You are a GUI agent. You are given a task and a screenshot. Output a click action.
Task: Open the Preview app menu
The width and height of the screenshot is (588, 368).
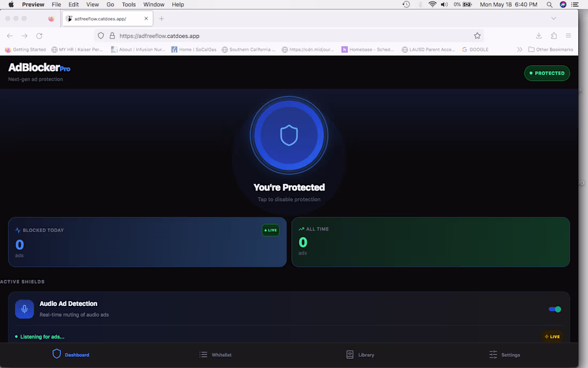click(x=33, y=4)
